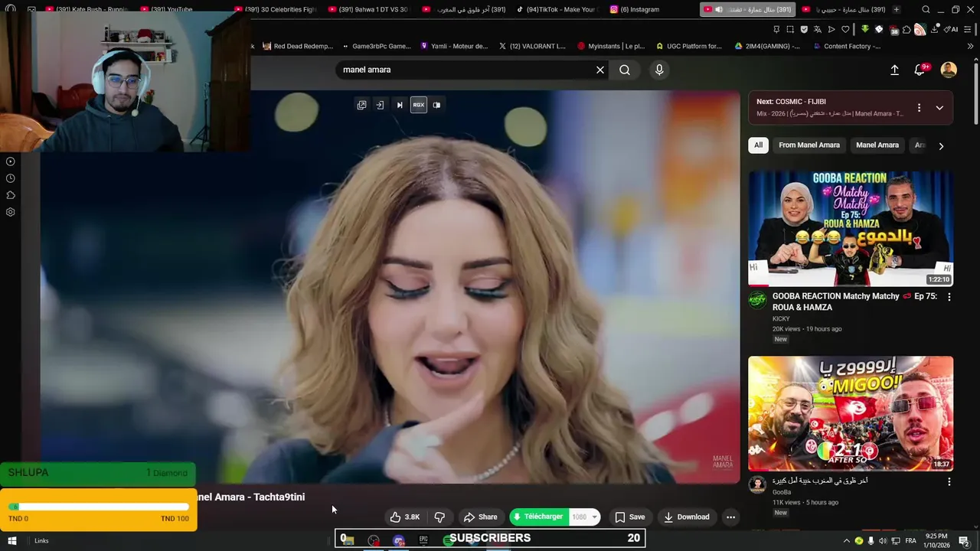Open the MIGOO 2-1 video thumbnail
This screenshot has height=551, width=980.
point(851,413)
